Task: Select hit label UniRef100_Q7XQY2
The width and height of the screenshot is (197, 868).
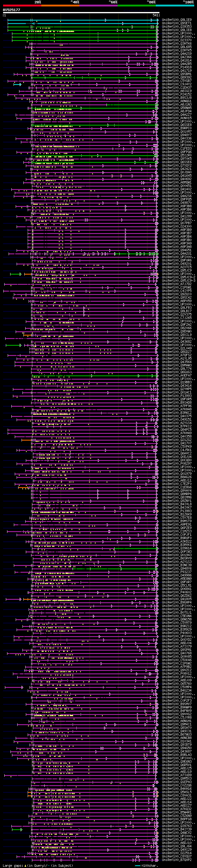Action: [x=177, y=165]
